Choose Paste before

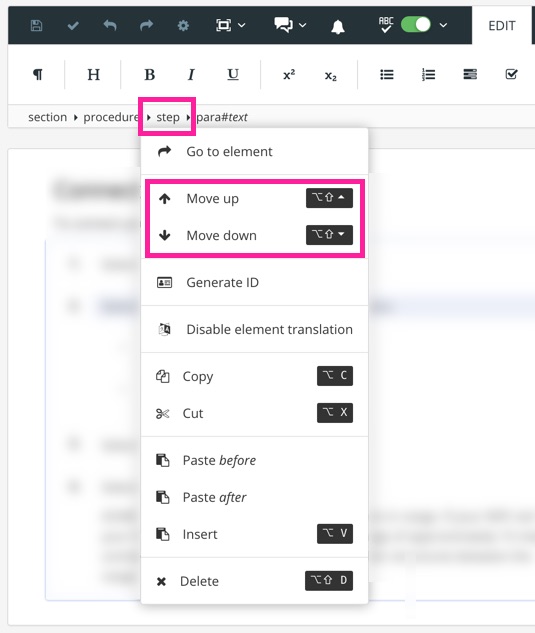[254, 460]
